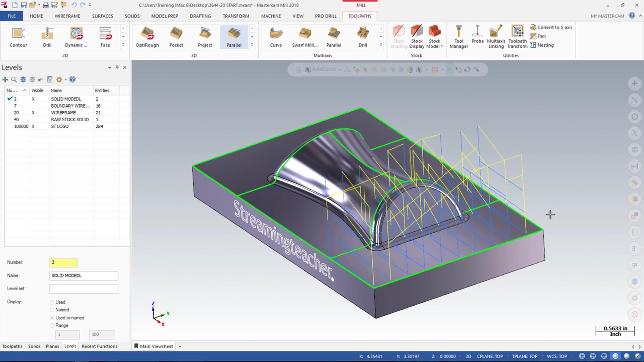
Task: Click MY MASTERCAM link
Action: [607, 16]
